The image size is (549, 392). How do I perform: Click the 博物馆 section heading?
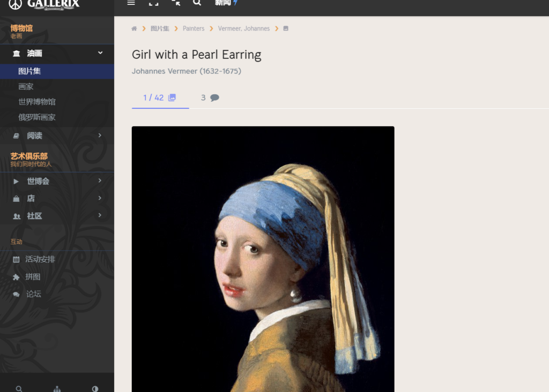click(21, 28)
